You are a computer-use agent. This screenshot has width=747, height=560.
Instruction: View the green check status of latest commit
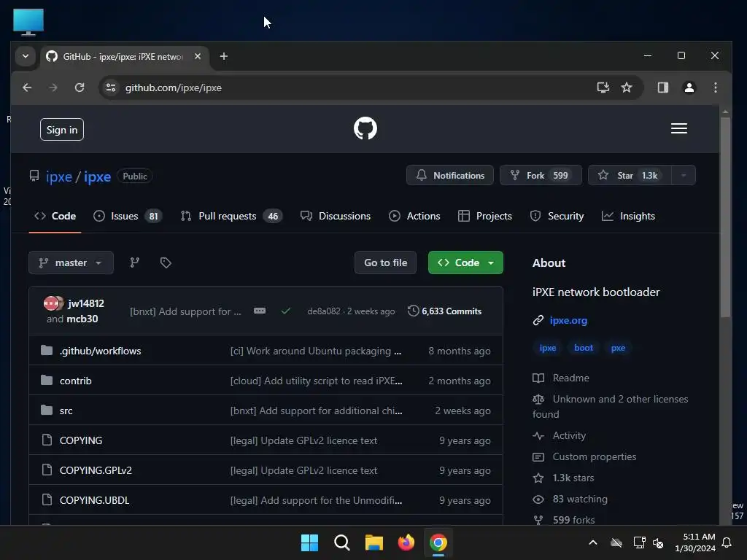[286, 311]
